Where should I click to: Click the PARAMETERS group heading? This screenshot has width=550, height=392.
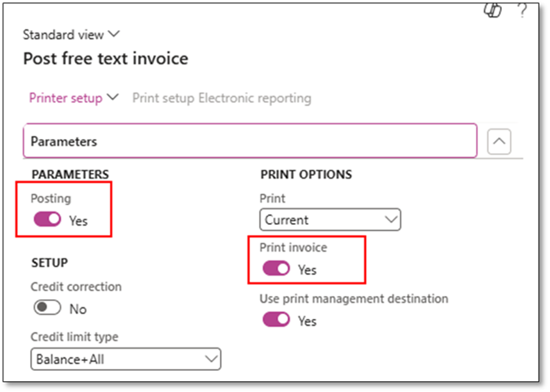pos(70,174)
